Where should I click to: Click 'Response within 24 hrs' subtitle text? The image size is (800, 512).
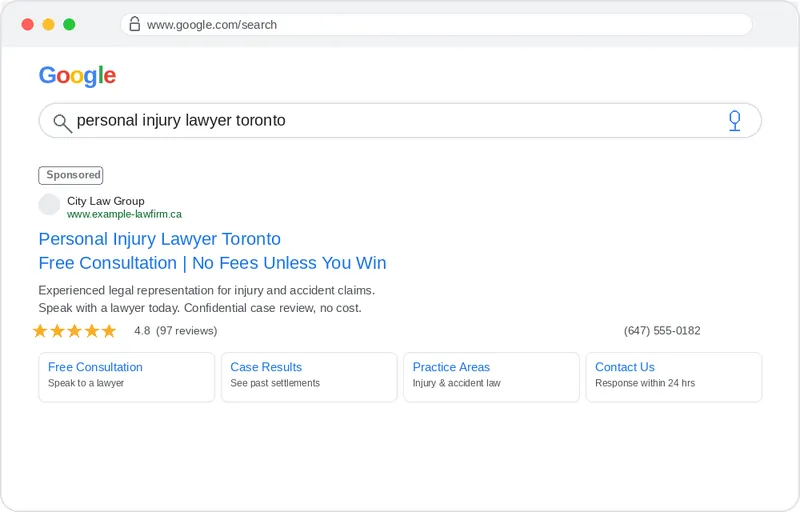pos(645,383)
